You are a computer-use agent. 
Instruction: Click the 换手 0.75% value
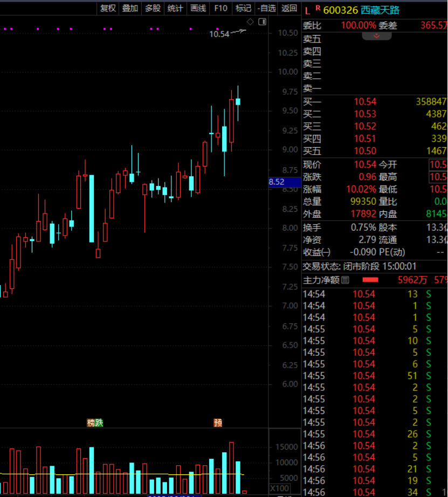click(x=363, y=227)
